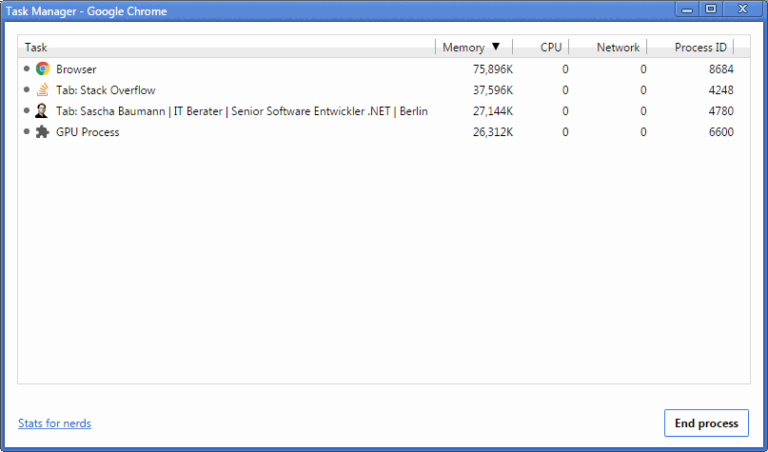Maximize the Task Manager window

click(x=711, y=9)
